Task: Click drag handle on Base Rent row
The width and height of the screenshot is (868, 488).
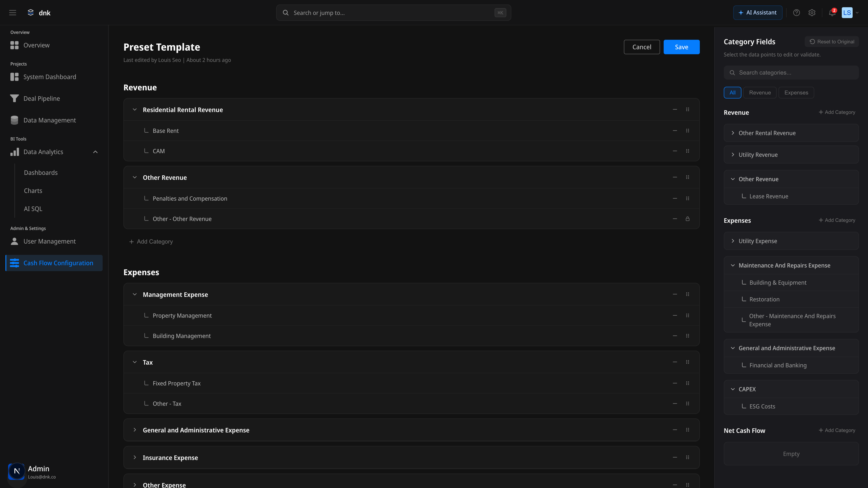Action: click(x=687, y=131)
